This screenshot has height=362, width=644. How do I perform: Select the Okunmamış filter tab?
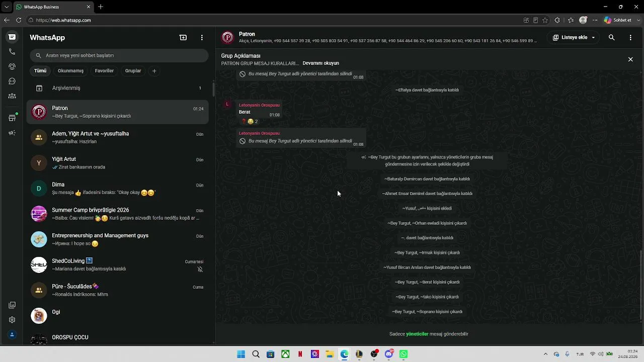(70, 71)
